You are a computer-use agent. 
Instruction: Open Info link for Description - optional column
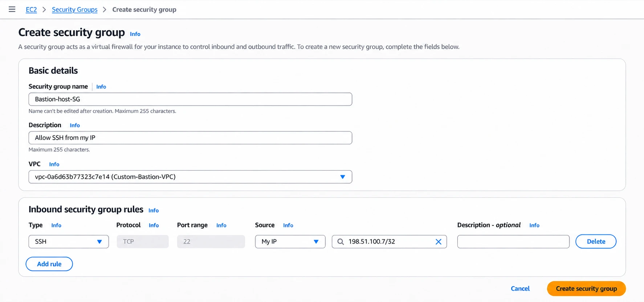(x=534, y=225)
